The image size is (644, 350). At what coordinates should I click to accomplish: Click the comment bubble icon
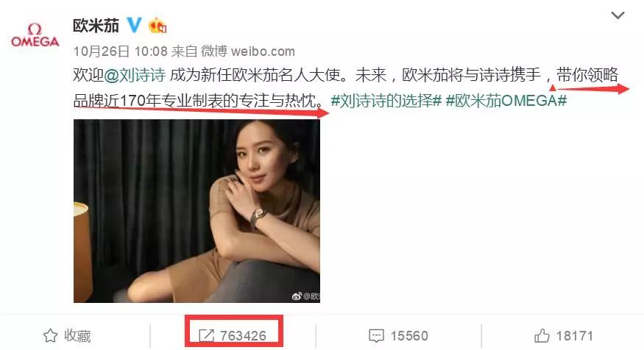(x=376, y=336)
